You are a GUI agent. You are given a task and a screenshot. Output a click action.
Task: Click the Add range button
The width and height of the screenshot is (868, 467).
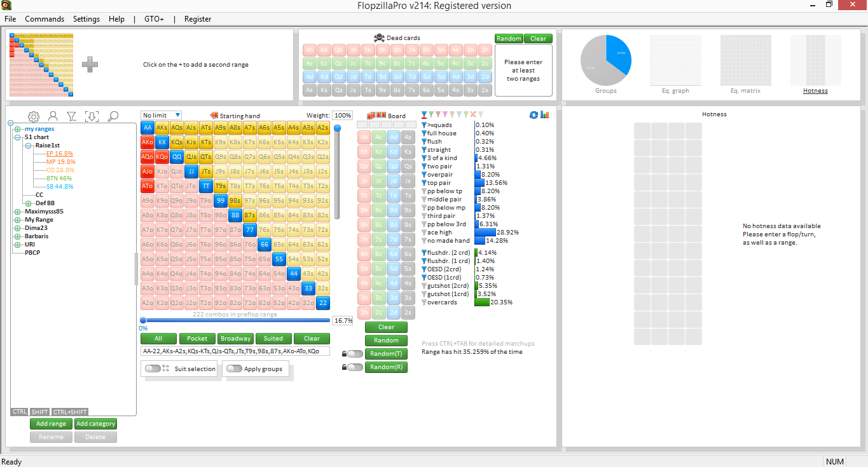tap(51, 424)
